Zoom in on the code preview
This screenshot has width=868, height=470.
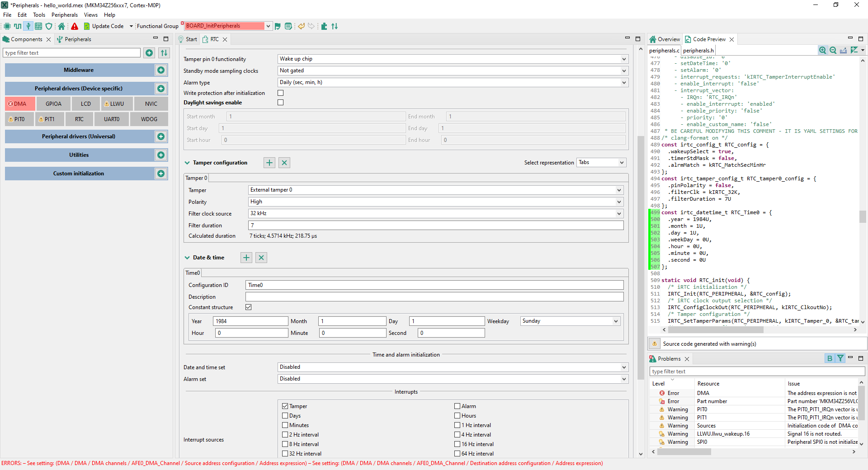point(822,51)
